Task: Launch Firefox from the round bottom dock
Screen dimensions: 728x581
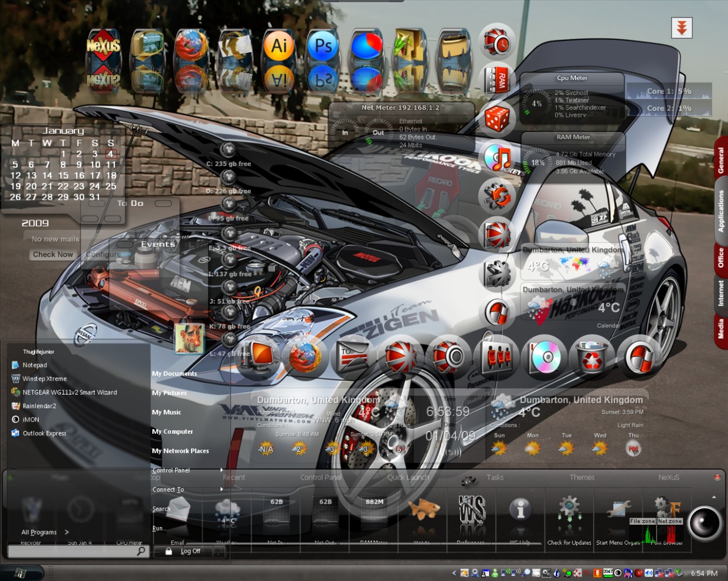Action: (305, 356)
